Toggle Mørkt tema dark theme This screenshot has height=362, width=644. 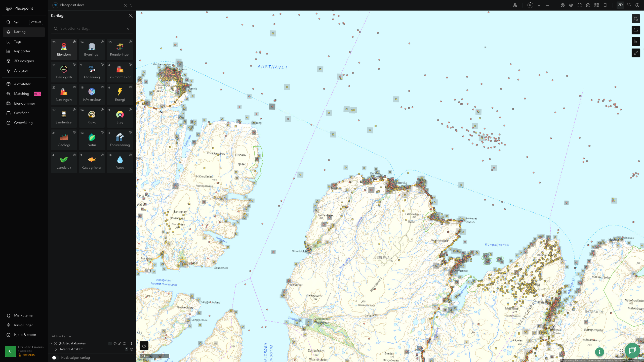[x=24, y=315]
